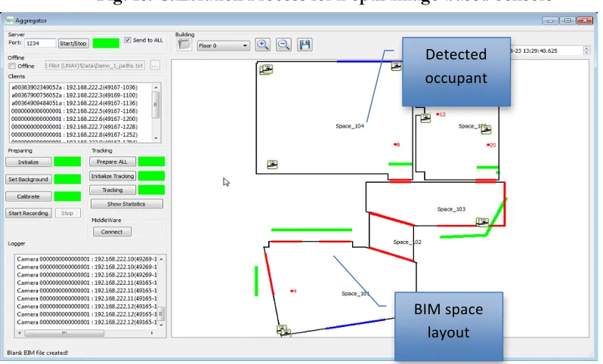Viewport: 603px width, 364px height.
Task: Click Start/Stop server button
Action: tap(73, 44)
